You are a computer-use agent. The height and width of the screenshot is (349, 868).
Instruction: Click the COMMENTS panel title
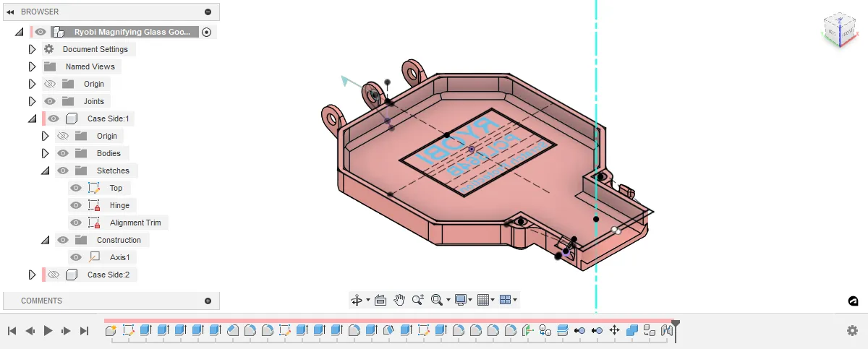click(41, 301)
